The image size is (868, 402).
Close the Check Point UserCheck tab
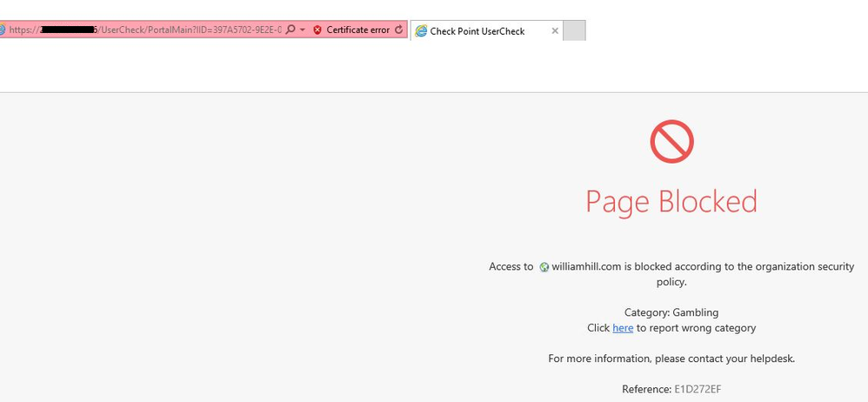(x=555, y=31)
